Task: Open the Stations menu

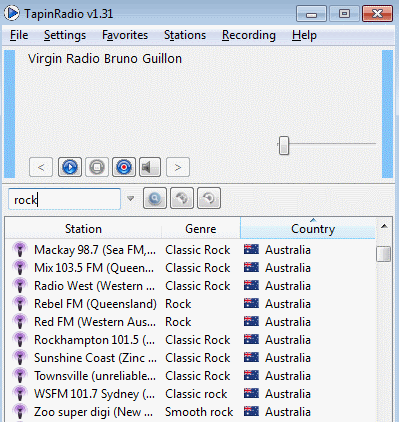Action: point(185,35)
